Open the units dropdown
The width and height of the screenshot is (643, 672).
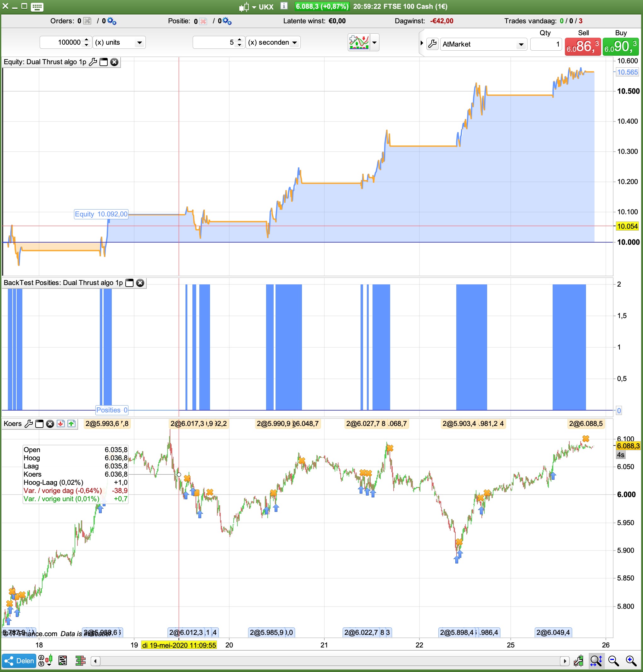[x=139, y=43]
